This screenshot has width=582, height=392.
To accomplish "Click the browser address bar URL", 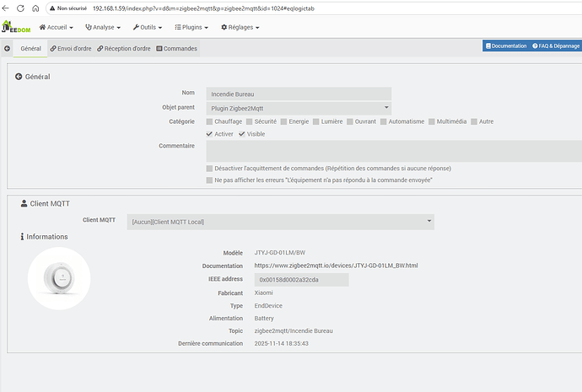I will 203,8.
